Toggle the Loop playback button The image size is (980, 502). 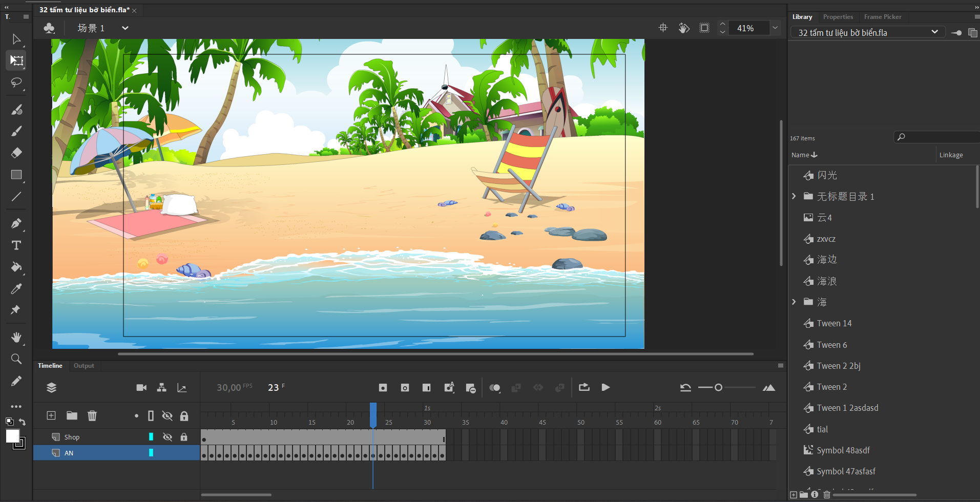coord(584,387)
